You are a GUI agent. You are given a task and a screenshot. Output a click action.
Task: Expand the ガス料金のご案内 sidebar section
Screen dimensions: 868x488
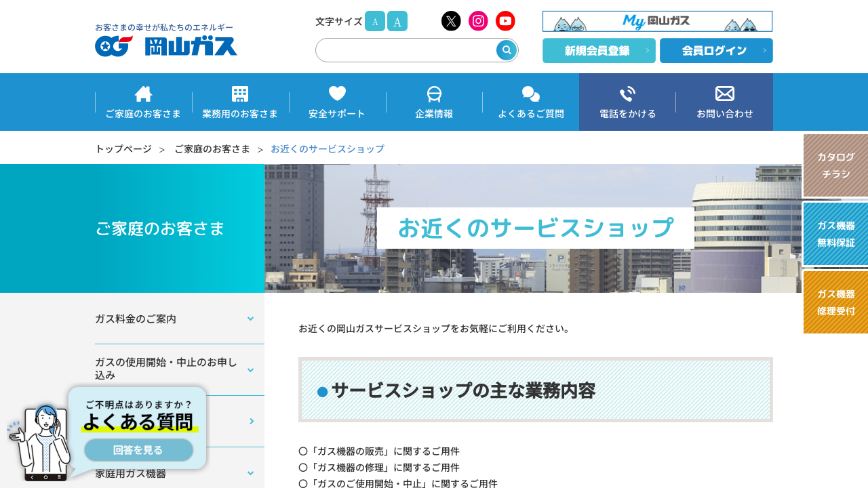pos(250,319)
